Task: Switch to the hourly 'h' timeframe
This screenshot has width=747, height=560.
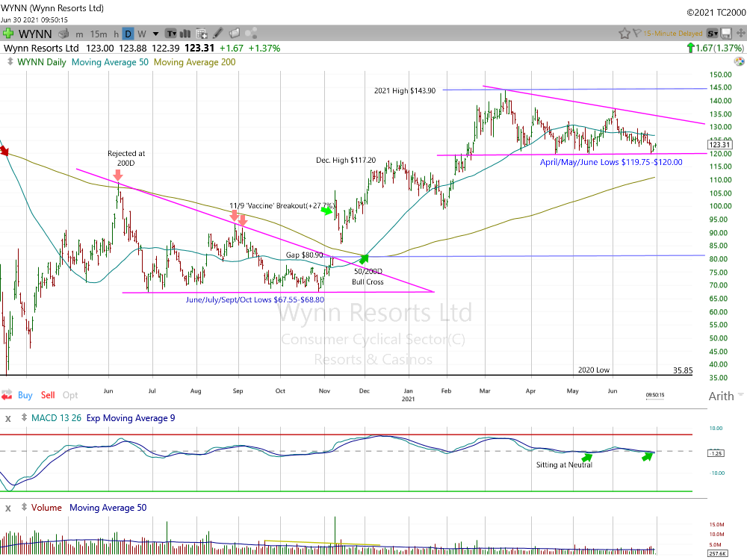Action: tap(116, 34)
